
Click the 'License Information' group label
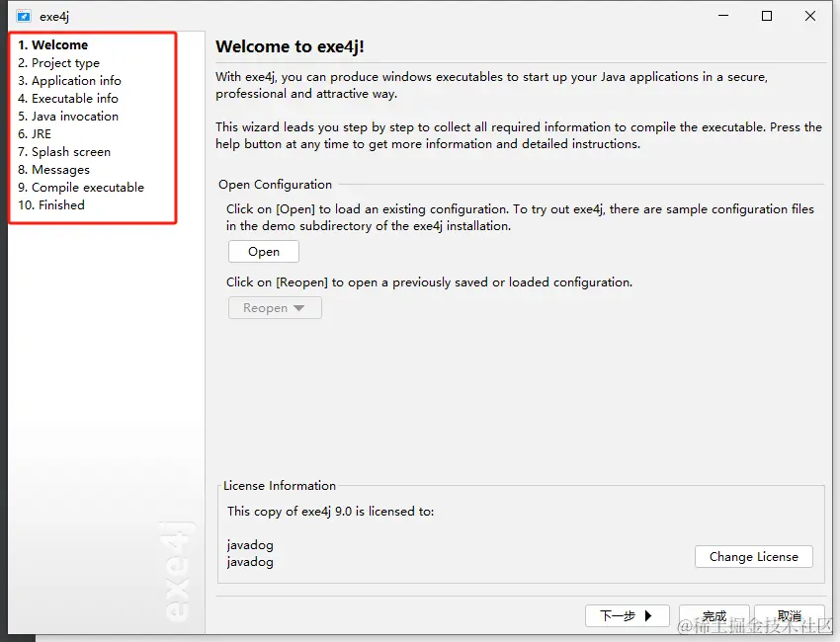(280, 486)
